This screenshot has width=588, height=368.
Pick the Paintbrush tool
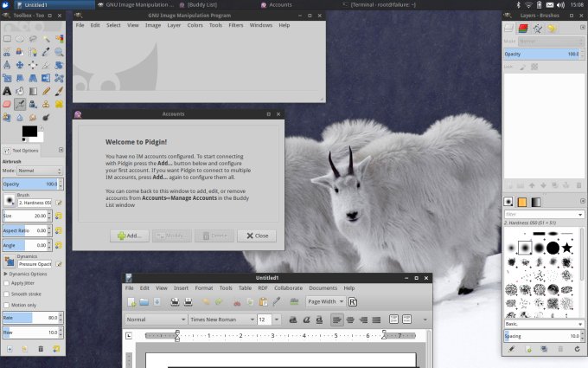(x=59, y=91)
